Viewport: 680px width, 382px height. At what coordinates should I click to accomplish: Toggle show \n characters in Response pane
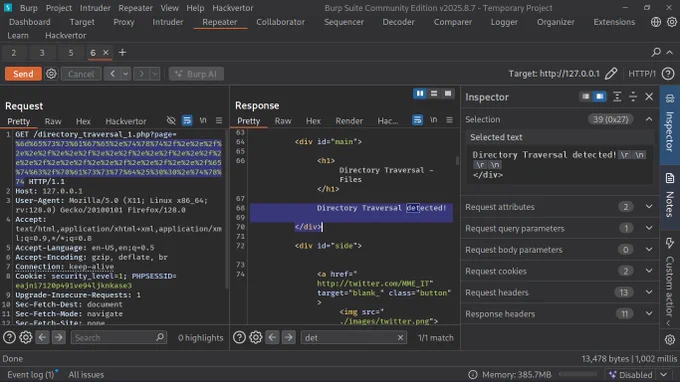[x=433, y=120]
